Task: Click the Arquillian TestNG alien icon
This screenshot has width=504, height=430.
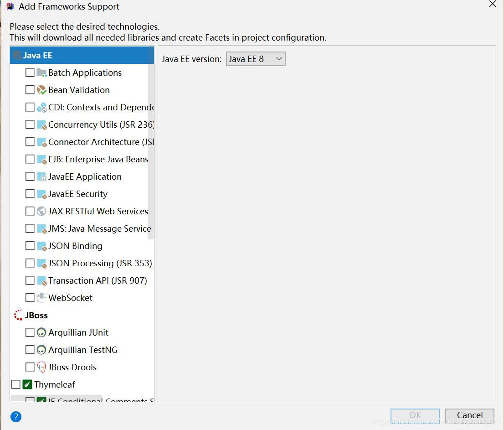Action: pos(41,350)
